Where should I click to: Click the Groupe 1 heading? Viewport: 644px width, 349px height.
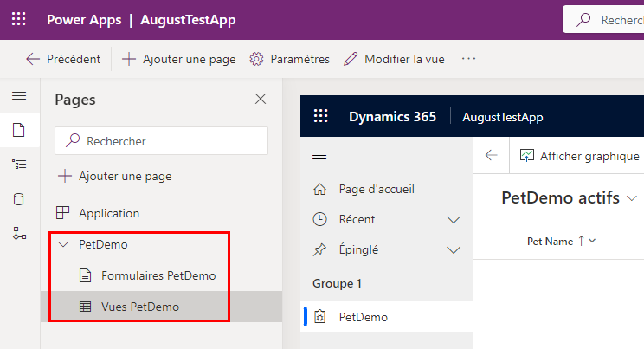337,284
